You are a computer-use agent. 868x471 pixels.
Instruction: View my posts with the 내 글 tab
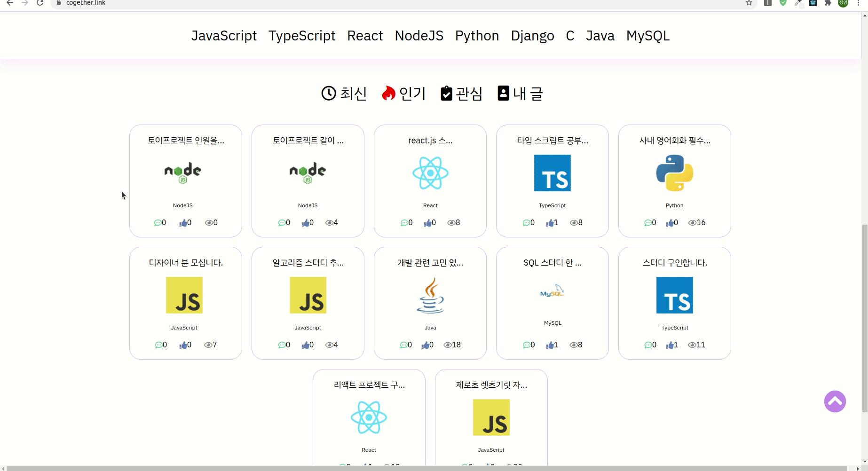(520, 94)
